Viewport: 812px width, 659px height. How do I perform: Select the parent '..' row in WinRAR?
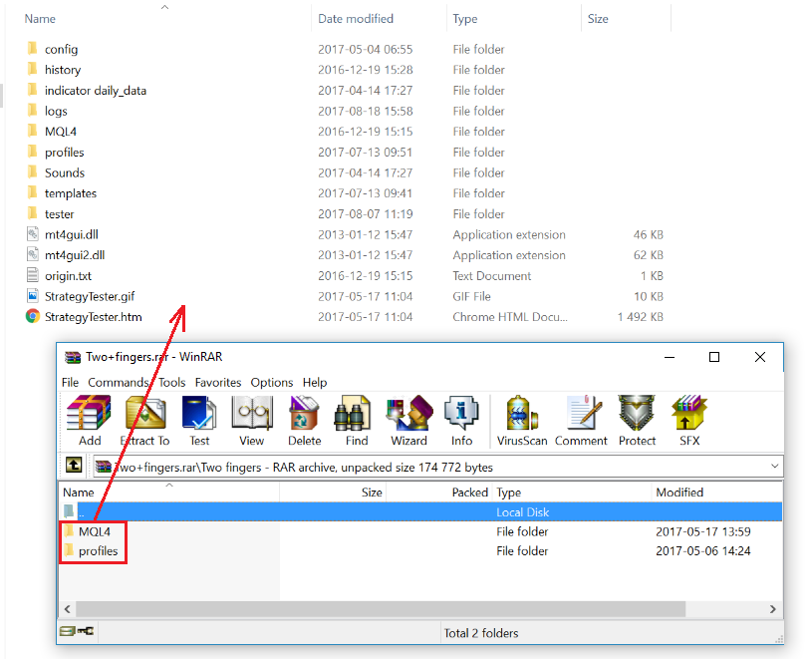click(x=420, y=511)
